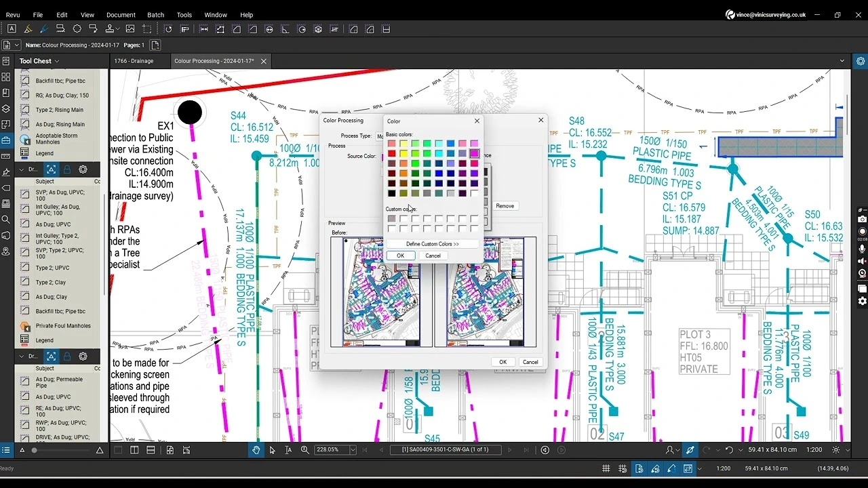Select Private Foul Manholes tool in Tool Chest

pos(63,326)
